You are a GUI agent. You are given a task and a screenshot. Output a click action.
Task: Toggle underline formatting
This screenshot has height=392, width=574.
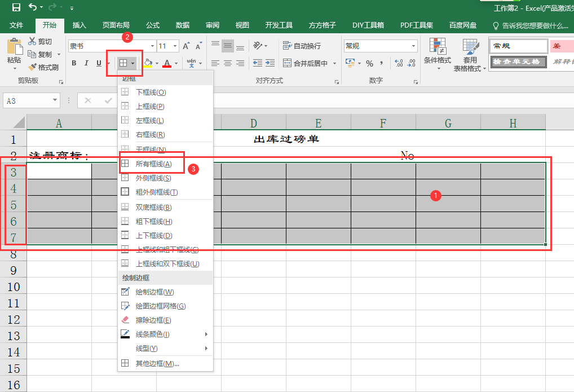point(99,63)
